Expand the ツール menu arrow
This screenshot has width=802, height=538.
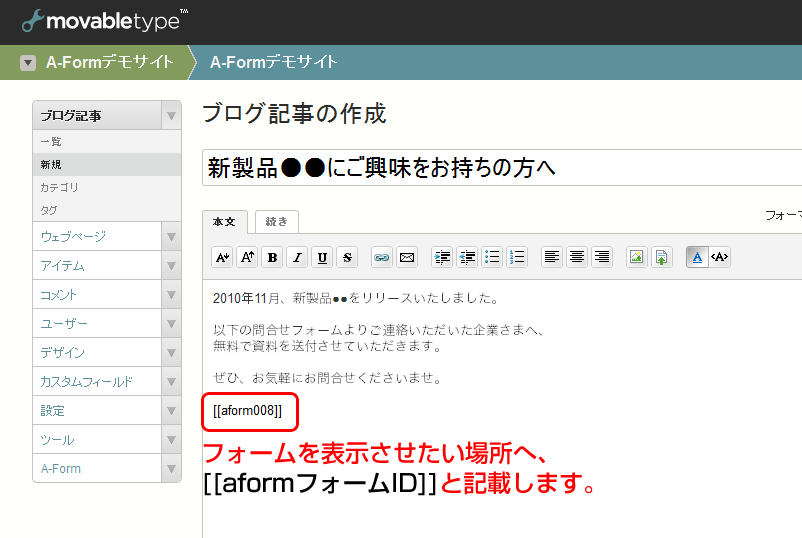(x=171, y=440)
